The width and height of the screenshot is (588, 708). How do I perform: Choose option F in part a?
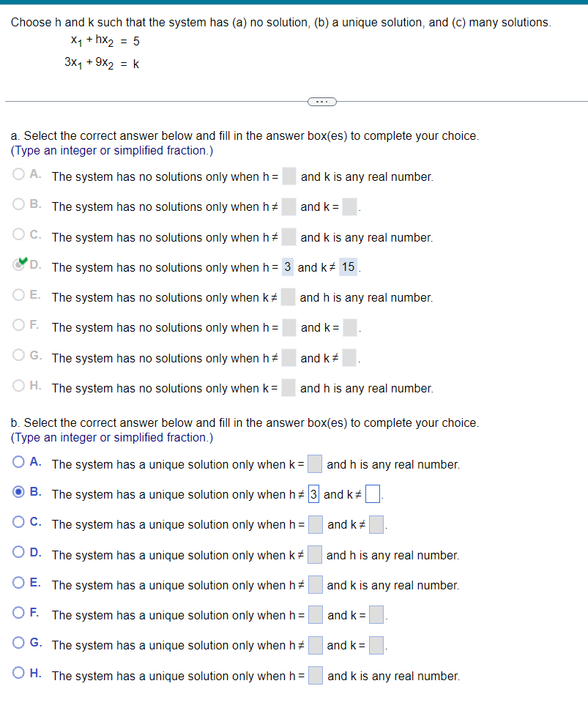(x=19, y=324)
